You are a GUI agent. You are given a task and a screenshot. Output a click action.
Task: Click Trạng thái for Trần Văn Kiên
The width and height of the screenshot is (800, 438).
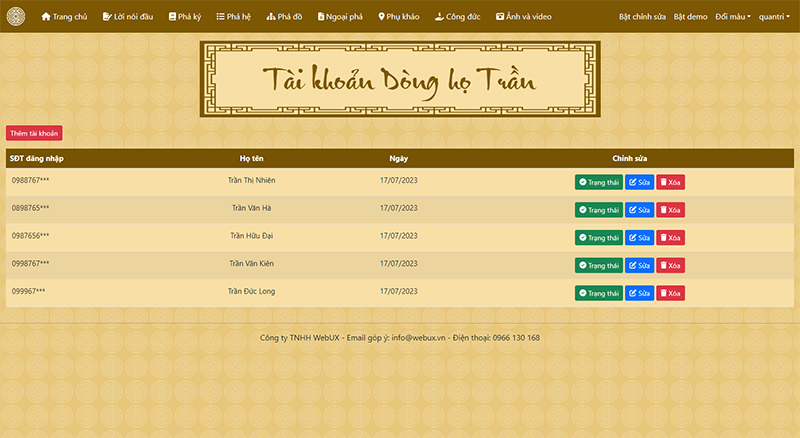click(x=598, y=266)
